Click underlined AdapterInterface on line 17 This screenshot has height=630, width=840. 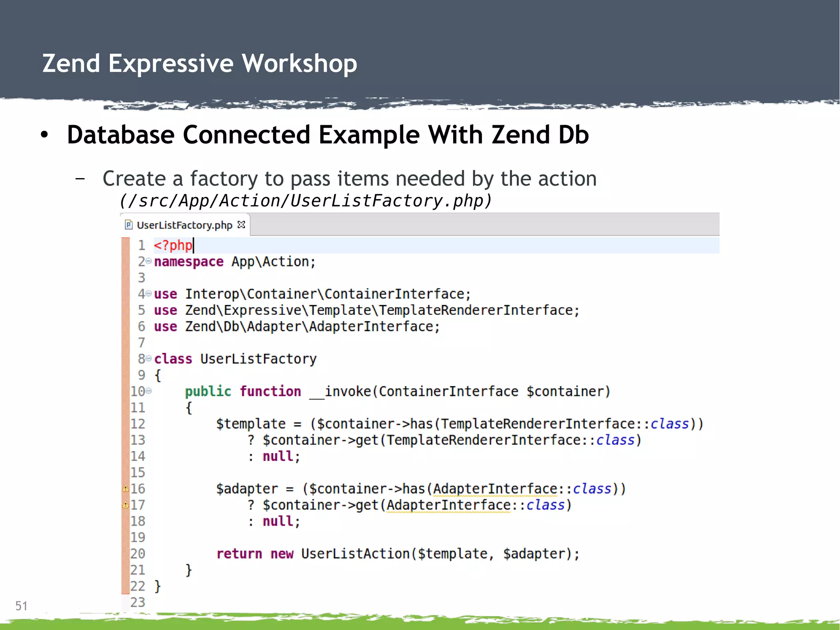(x=448, y=505)
